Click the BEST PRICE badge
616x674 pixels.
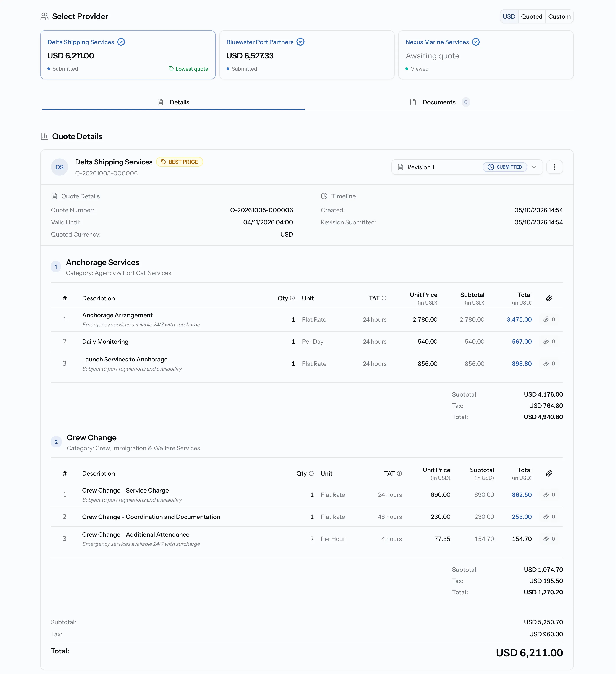click(x=180, y=162)
